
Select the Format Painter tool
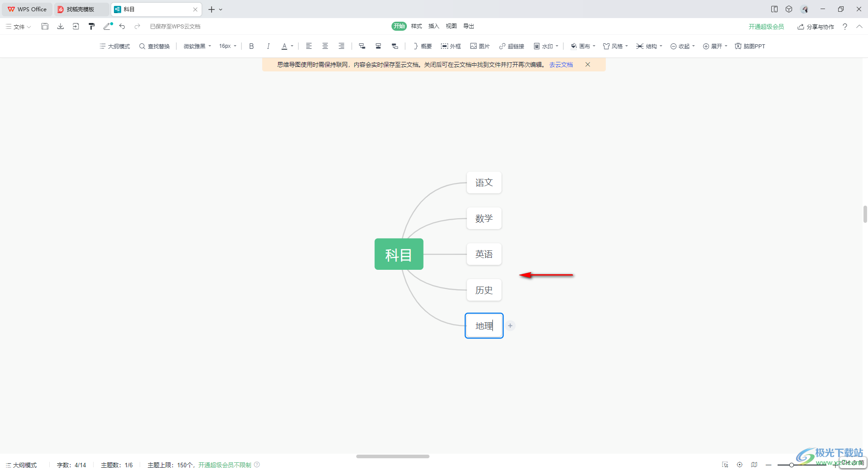[91, 26]
